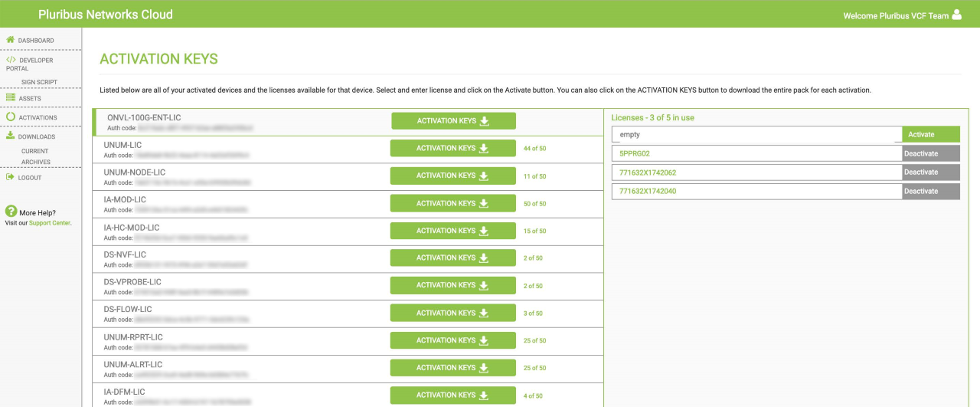Viewport: 980px width, 407px height.
Task: Click Licenses - 3 of 5 in use heading
Action: (653, 118)
